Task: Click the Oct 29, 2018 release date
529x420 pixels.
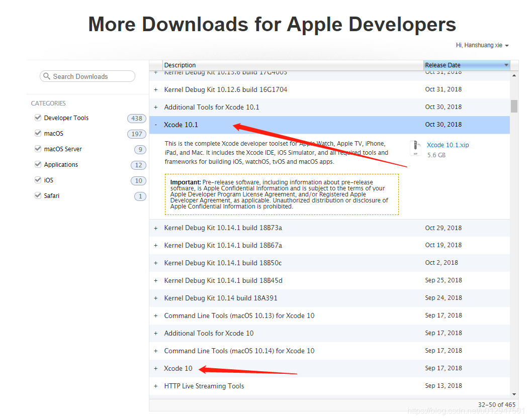Action: 444,228
